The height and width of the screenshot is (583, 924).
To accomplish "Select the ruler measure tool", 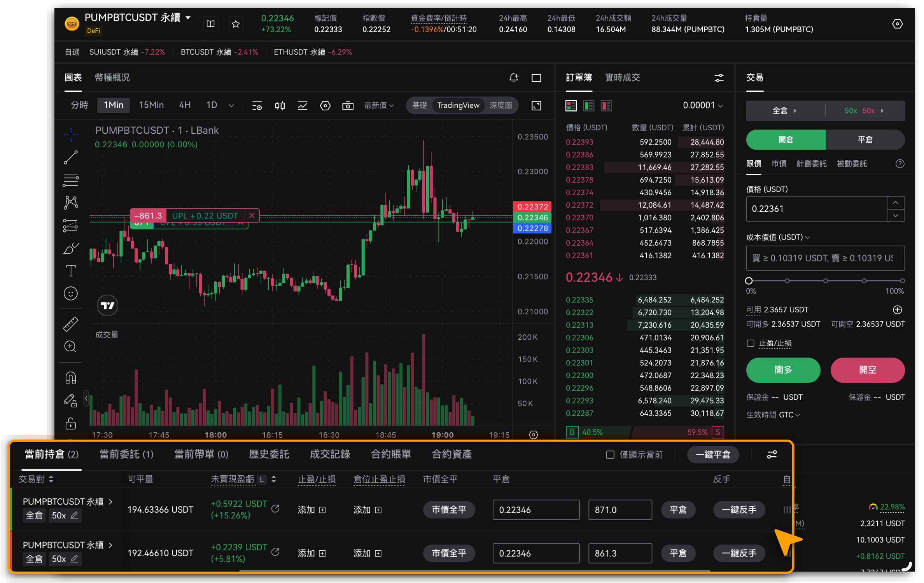I will click(71, 324).
